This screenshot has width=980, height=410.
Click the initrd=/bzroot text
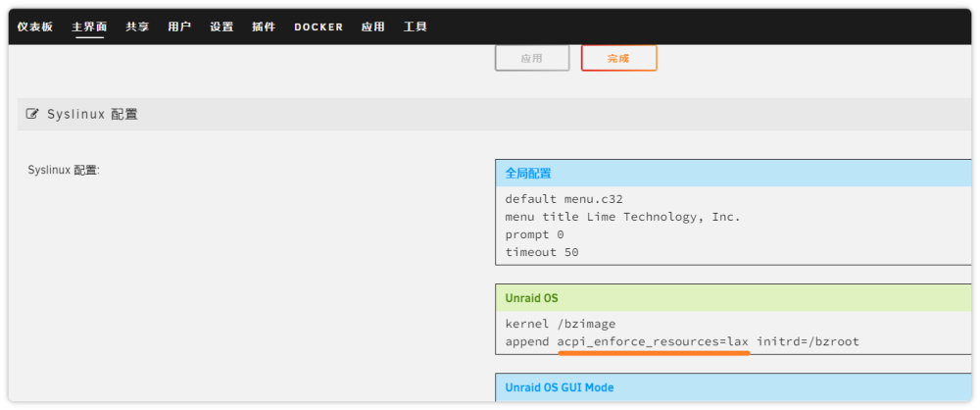808,341
